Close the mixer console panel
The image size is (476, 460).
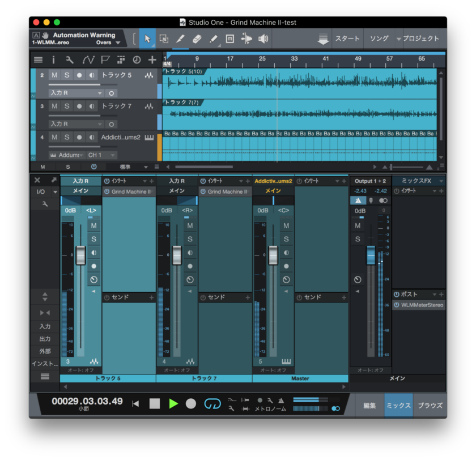pyautogui.click(x=37, y=180)
